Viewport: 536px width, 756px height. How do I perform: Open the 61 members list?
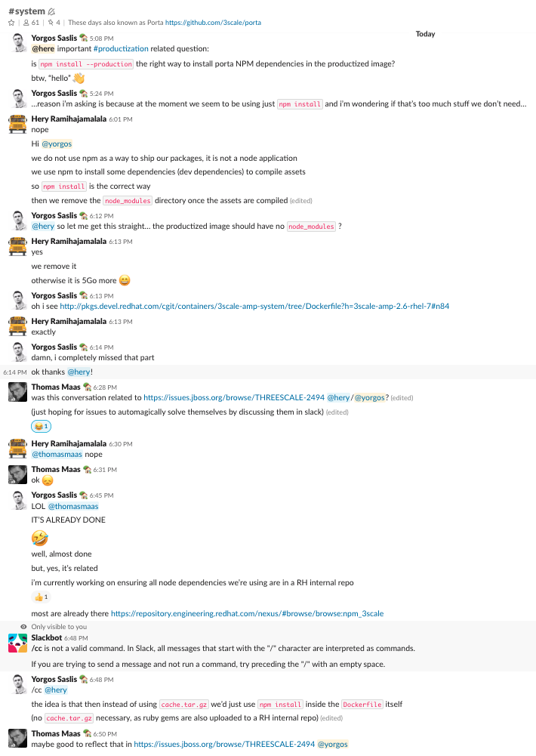pyautogui.click(x=30, y=23)
